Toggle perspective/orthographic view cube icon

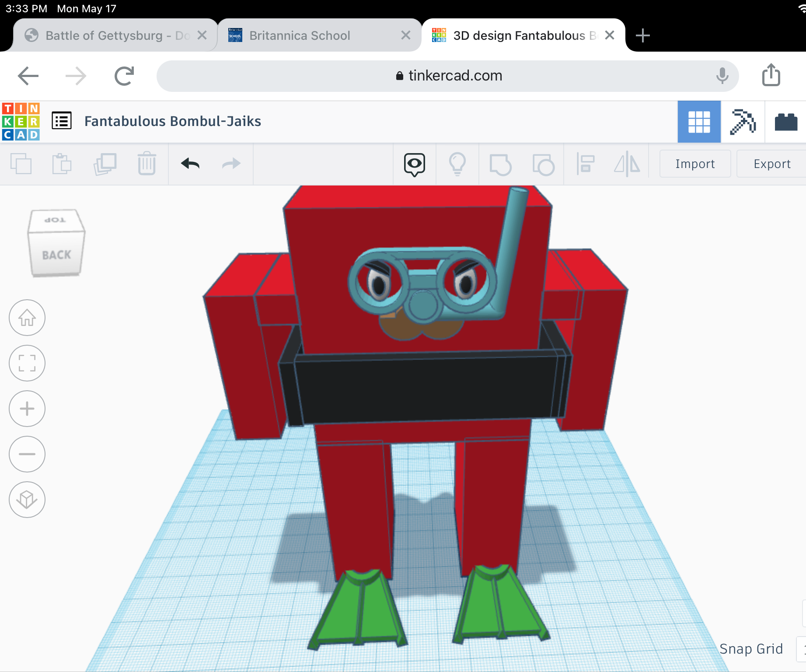tap(27, 500)
